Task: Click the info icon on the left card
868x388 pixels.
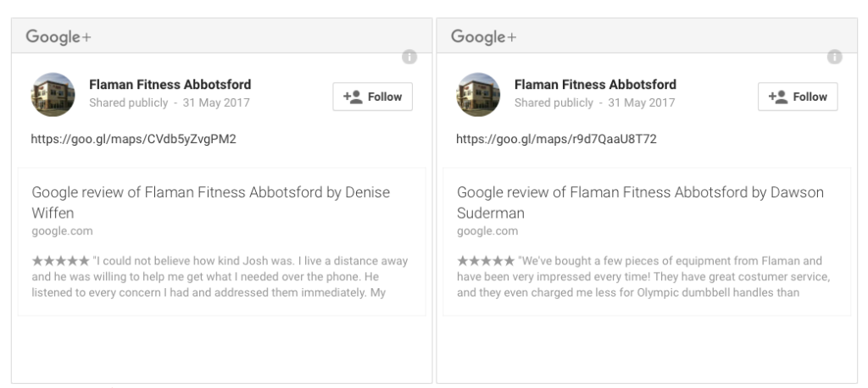Action: pyautogui.click(x=409, y=57)
